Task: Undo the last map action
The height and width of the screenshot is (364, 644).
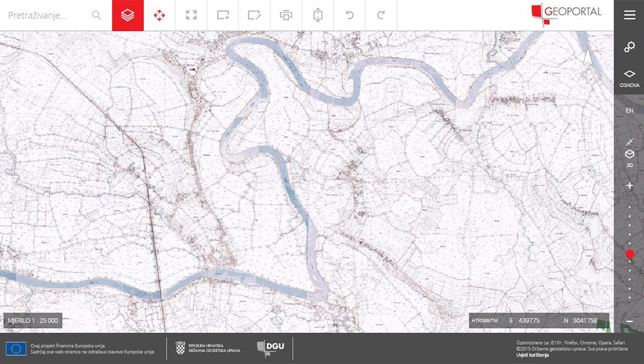Action: pos(349,14)
